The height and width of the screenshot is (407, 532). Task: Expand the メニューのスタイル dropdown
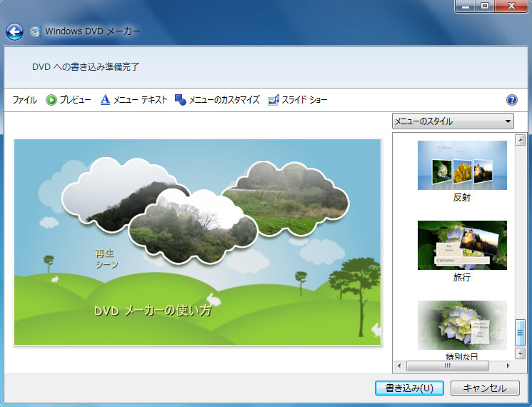[453, 121]
